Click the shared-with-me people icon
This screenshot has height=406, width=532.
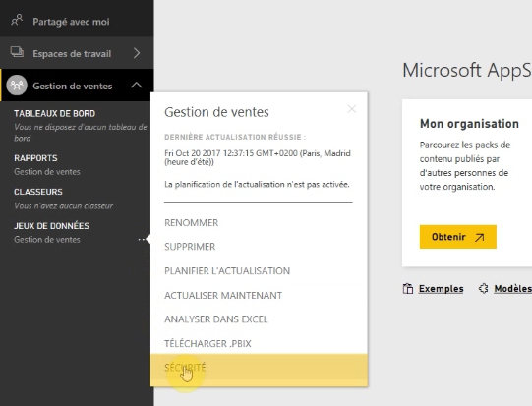tap(17, 20)
